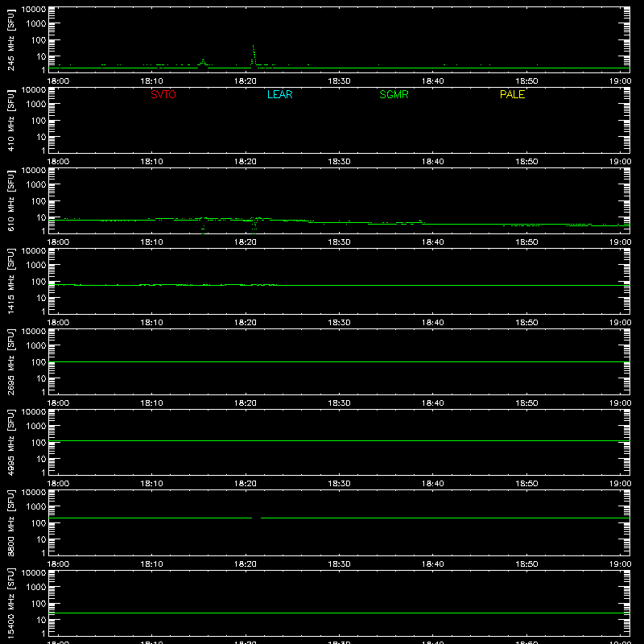The width and height of the screenshot is (644, 644).
Task: Select the 4995 MHz [SFU] axis label
Action: pos(10,442)
